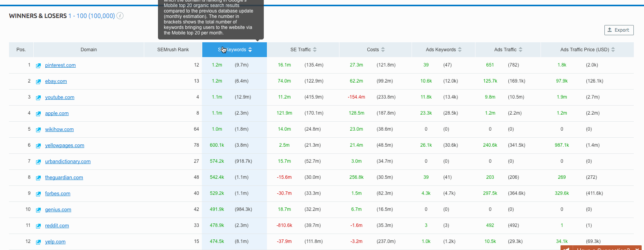Click urbandictionary.com's SE keywords value 574.2k
The height and width of the screenshot is (250, 644).
pos(217,161)
